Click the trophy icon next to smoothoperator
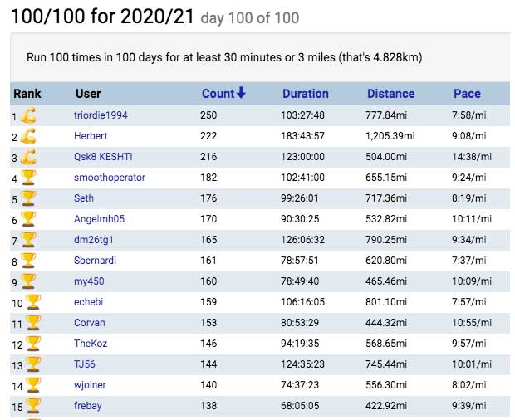Screen dimensions: 515x420 28,178
